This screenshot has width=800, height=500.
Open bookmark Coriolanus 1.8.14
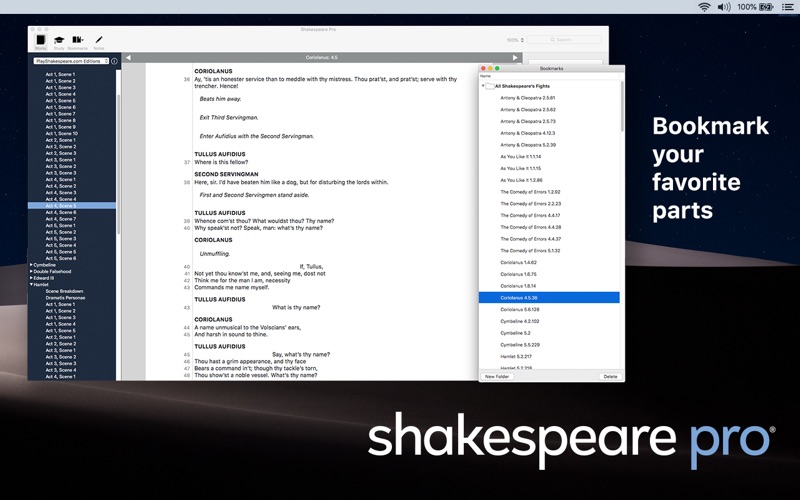pos(518,286)
